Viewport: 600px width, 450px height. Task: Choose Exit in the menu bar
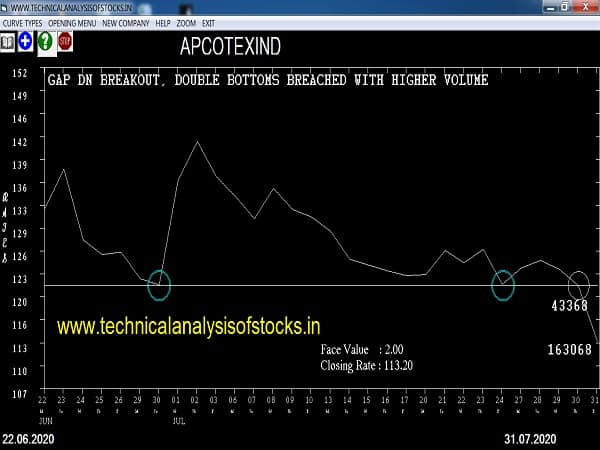click(x=209, y=22)
